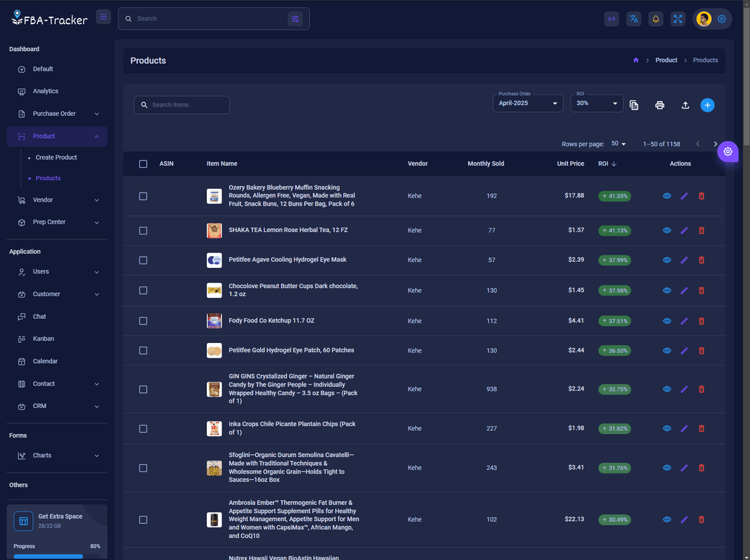Edit the Fody Food Co Ketchup row
The image size is (750, 560).
pyautogui.click(x=684, y=321)
